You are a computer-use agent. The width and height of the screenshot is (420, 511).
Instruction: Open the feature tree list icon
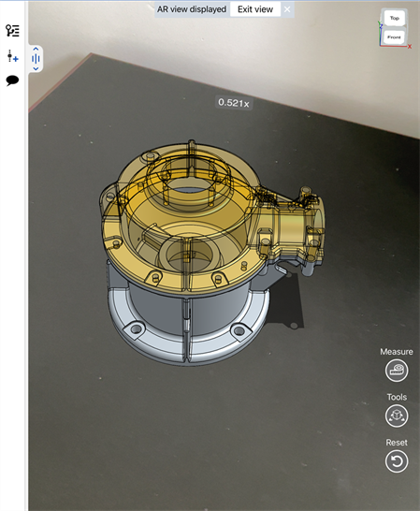12,31
